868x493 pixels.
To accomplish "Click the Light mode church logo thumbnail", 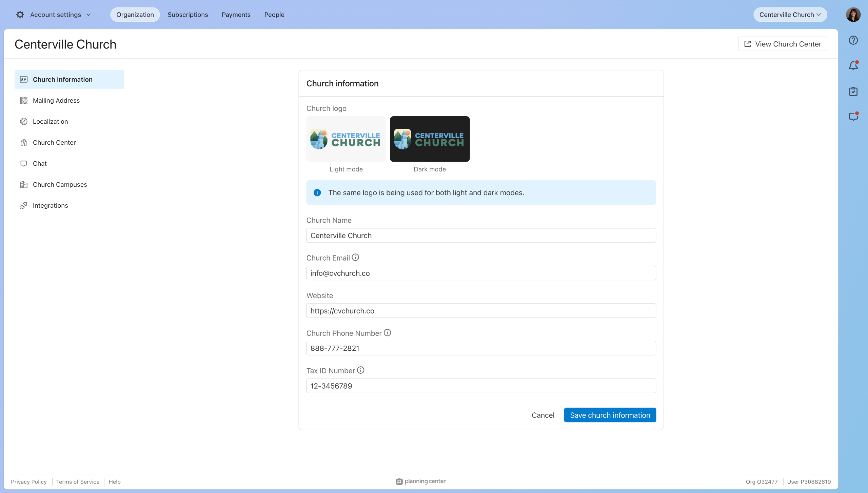I will point(346,139).
